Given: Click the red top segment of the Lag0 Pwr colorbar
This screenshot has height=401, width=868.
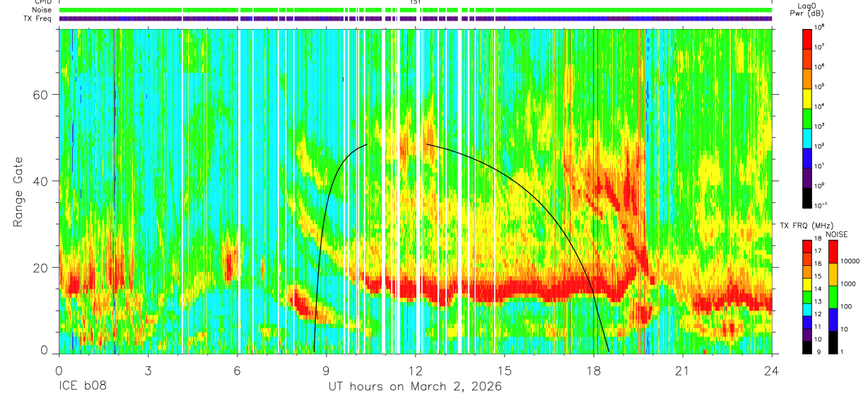Looking at the screenshot, I should [x=807, y=37].
